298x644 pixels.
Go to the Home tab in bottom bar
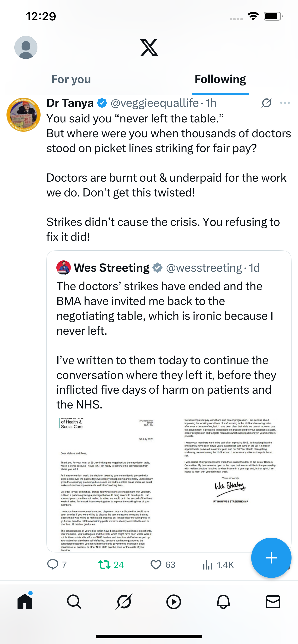click(25, 601)
